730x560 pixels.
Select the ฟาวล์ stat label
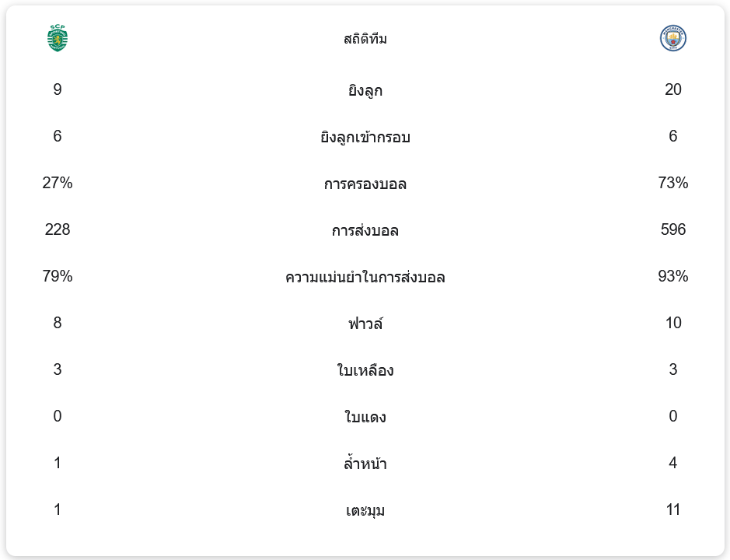pos(365,324)
